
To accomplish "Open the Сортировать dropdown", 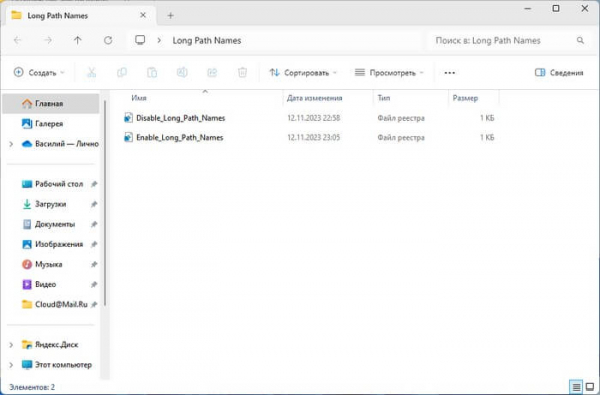I will pyautogui.click(x=303, y=73).
